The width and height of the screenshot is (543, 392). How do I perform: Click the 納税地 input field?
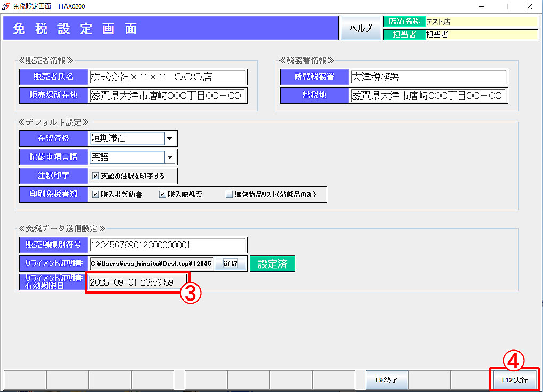click(x=428, y=96)
